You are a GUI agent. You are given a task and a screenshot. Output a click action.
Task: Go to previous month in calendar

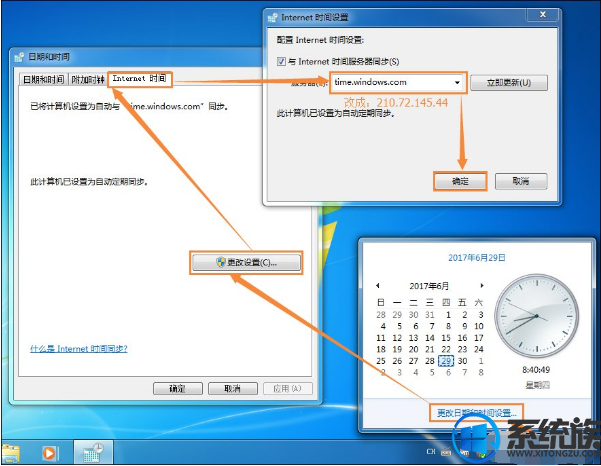point(378,286)
